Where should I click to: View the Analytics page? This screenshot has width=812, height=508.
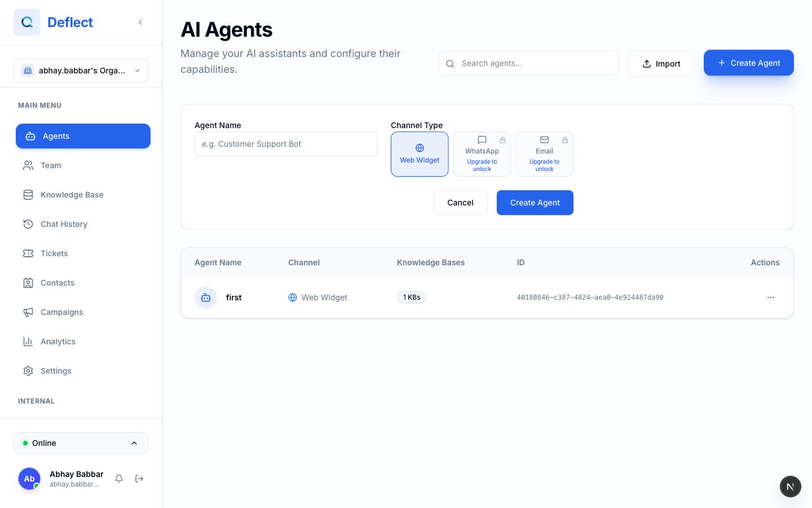pos(83,341)
